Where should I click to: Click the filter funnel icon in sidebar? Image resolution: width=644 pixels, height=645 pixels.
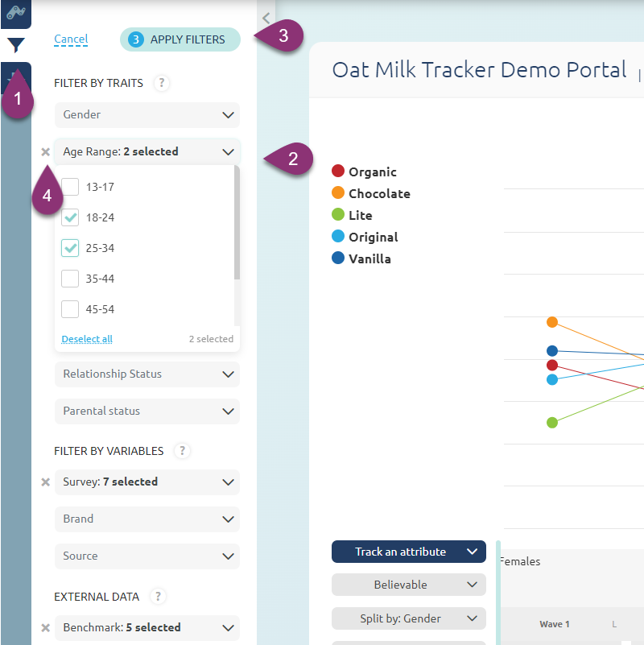(x=16, y=46)
